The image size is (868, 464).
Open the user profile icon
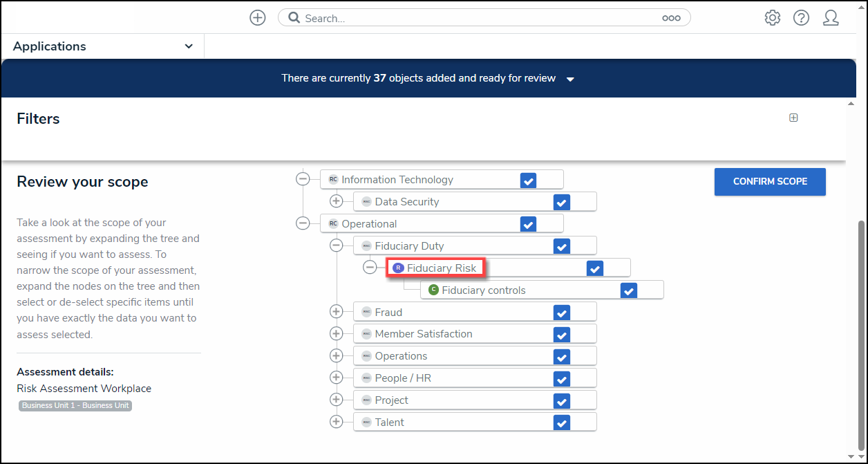(x=831, y=18)
